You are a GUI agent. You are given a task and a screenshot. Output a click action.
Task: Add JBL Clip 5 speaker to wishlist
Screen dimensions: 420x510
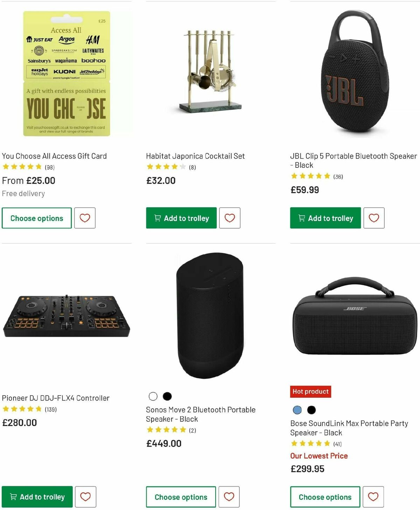tap(374, 218)
